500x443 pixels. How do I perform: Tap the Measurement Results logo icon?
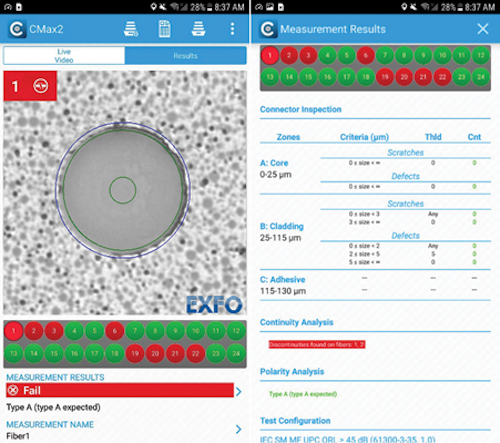click(x=268, y=29)
